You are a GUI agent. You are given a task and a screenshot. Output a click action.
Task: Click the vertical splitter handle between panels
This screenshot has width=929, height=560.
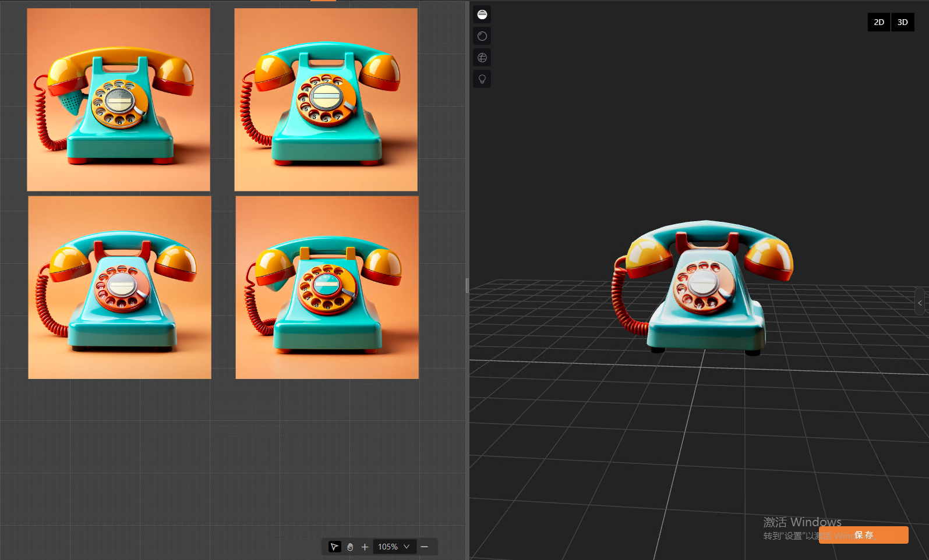467,285
